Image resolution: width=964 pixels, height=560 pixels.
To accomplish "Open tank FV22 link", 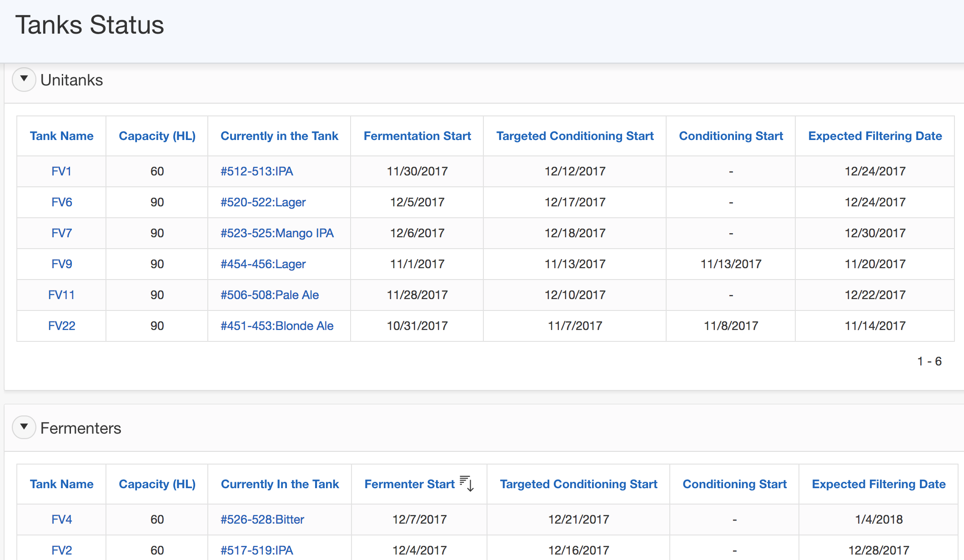I will (61, 326).
